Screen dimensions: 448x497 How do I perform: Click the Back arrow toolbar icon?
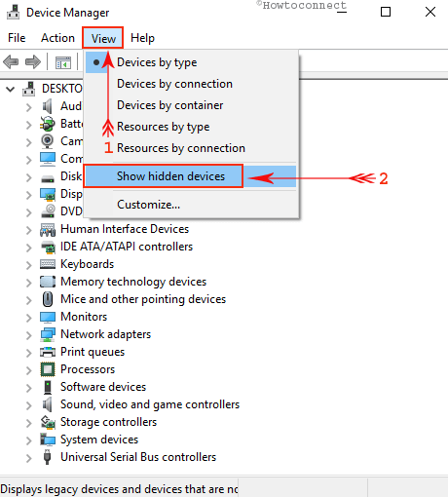coord(11,61)
